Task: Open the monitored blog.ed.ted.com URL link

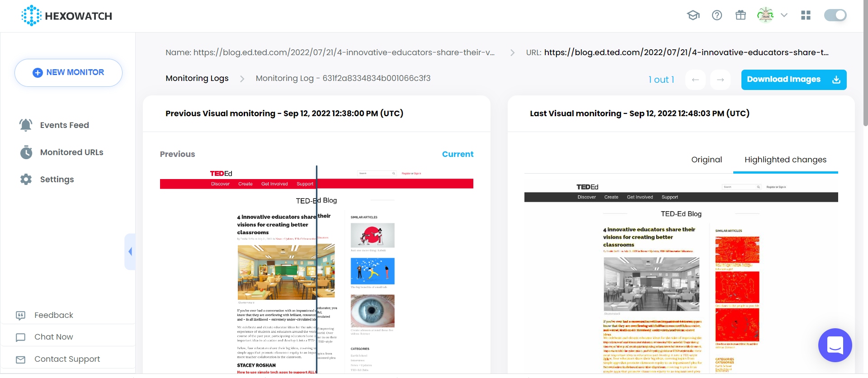Action: click(x=686, y=52)
